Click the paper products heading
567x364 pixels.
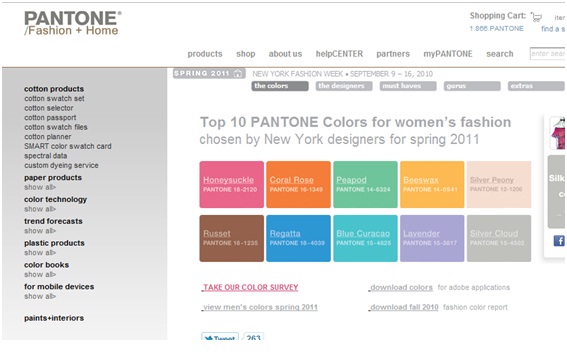53,177
